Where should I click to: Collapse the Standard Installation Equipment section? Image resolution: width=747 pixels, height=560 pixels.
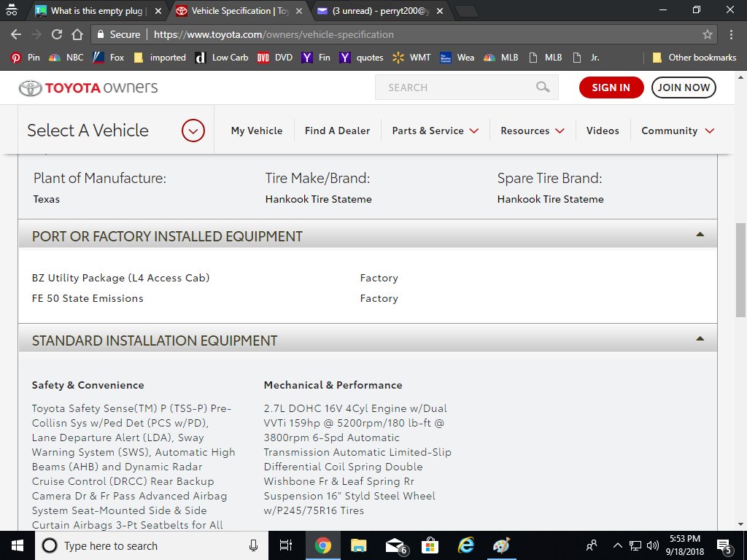coord(700,338)
